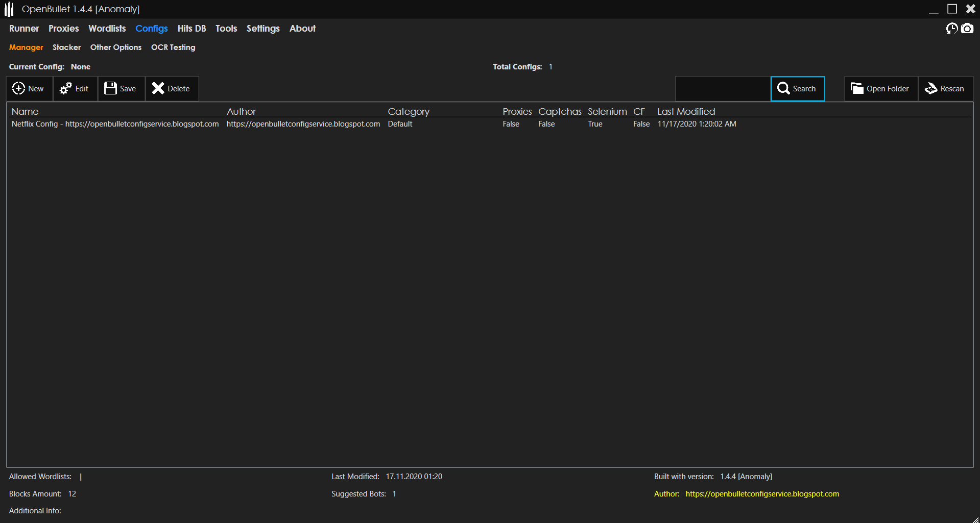Open the Hits DB tab
This screenshot has width=980, height=523.
192,29
